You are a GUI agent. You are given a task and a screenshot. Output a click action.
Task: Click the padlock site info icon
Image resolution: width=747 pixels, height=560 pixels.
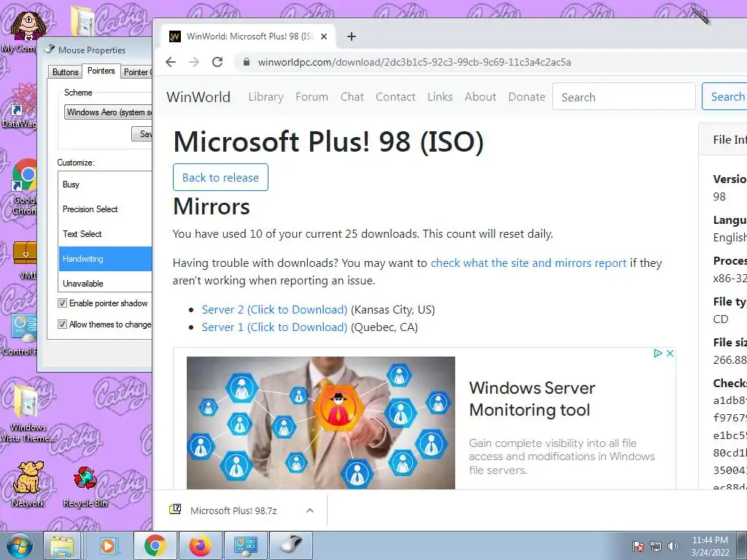[247, 62]
